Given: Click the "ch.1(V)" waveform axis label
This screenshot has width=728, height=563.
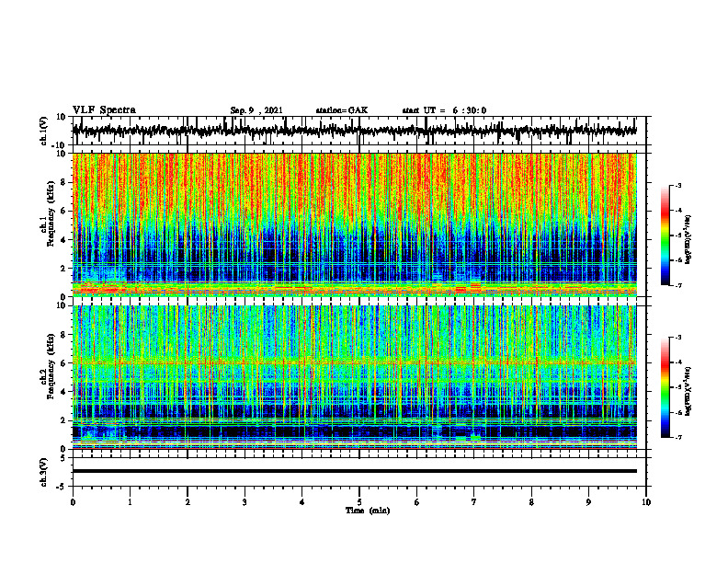Looking at the screenshot, I should pos(44,131).
